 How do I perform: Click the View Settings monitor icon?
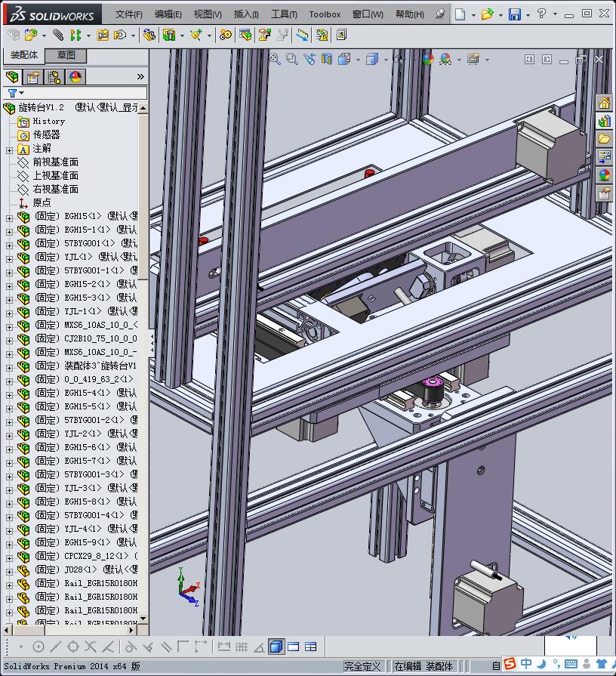[473, 59]
